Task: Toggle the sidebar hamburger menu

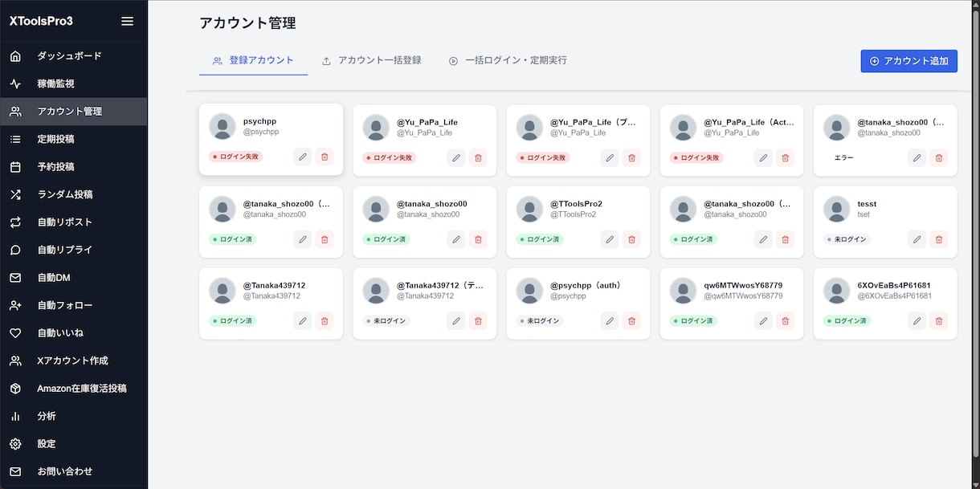Action: [x=127, y=21]
